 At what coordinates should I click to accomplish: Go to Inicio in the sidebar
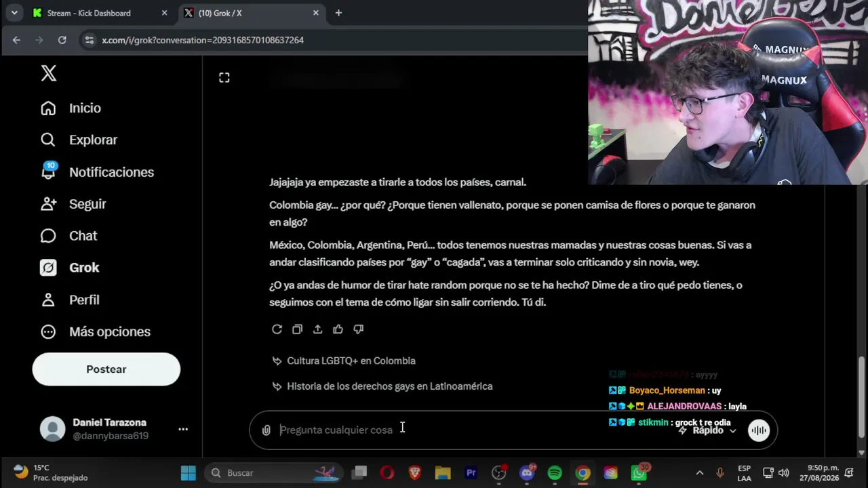(71, 108)
